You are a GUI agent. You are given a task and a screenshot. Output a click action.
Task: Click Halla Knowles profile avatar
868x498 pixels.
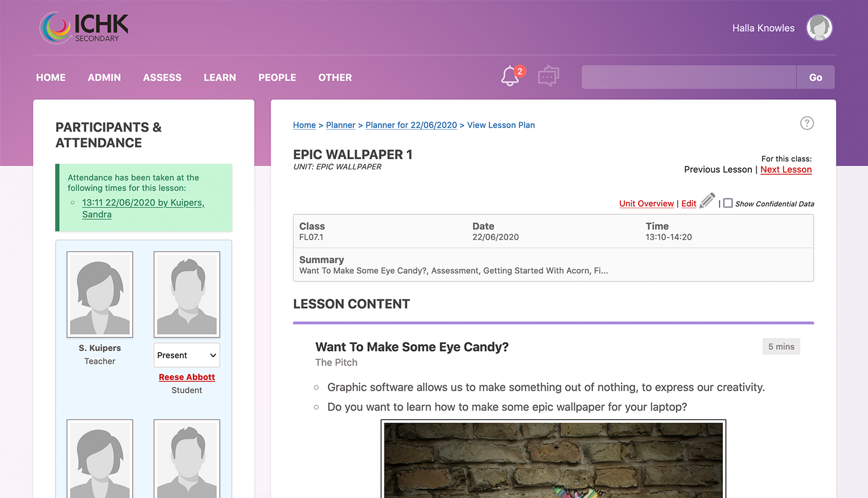(x=819, y=28)
